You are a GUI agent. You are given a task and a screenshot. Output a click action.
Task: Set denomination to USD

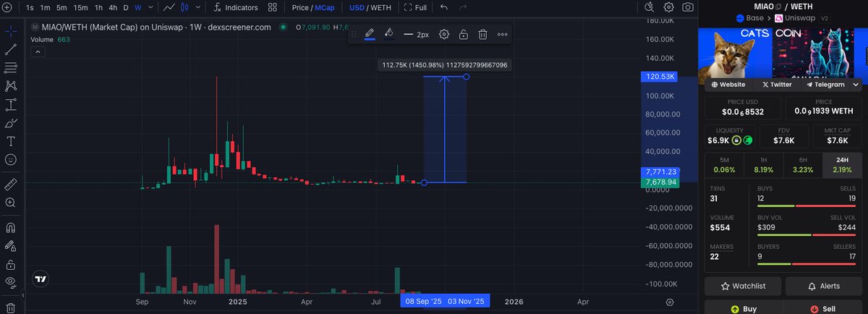tap(357, 7)
